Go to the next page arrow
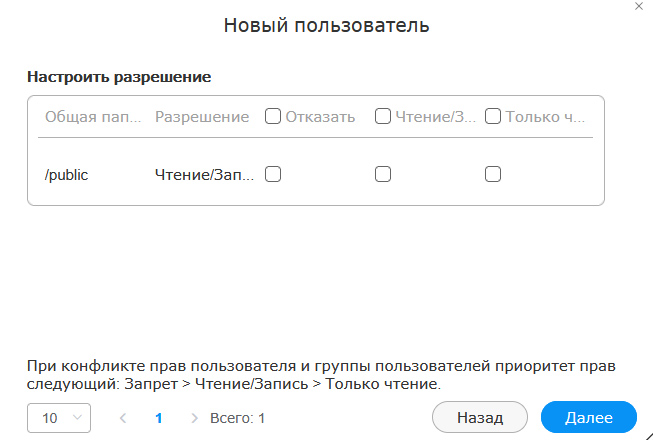653x440 pixels. (194, 418)
